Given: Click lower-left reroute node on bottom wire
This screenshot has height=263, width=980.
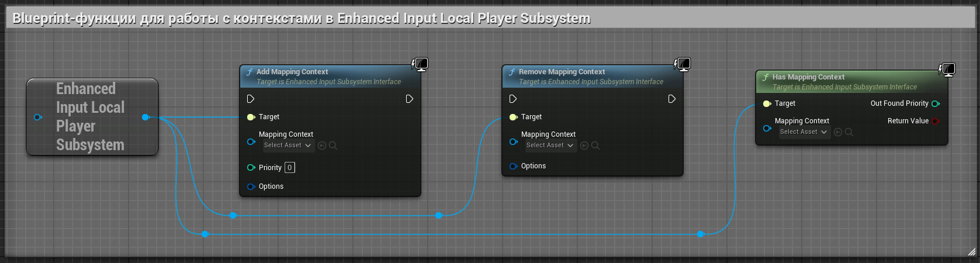Looking at the screenshot, I should [x=205, y=234].
